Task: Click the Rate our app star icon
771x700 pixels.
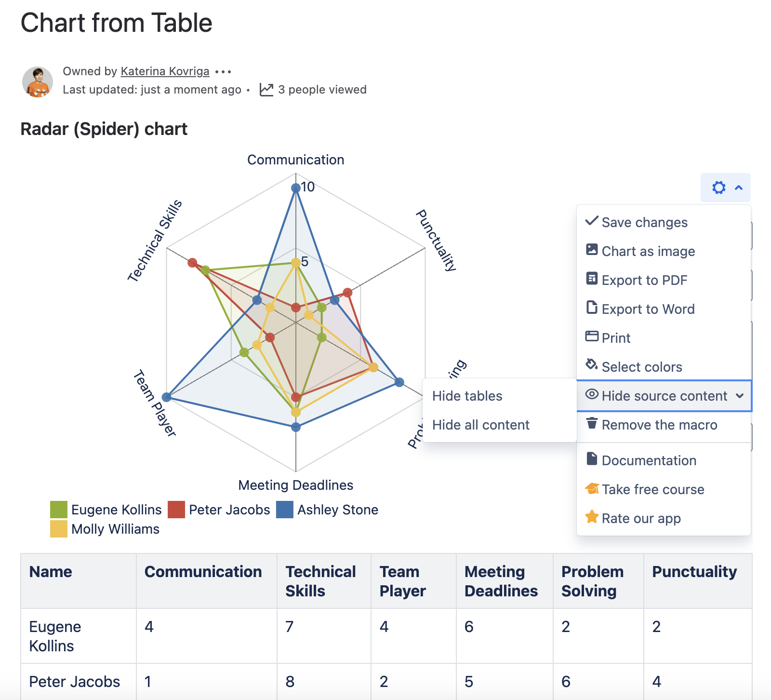Action: tap(592, 517)
